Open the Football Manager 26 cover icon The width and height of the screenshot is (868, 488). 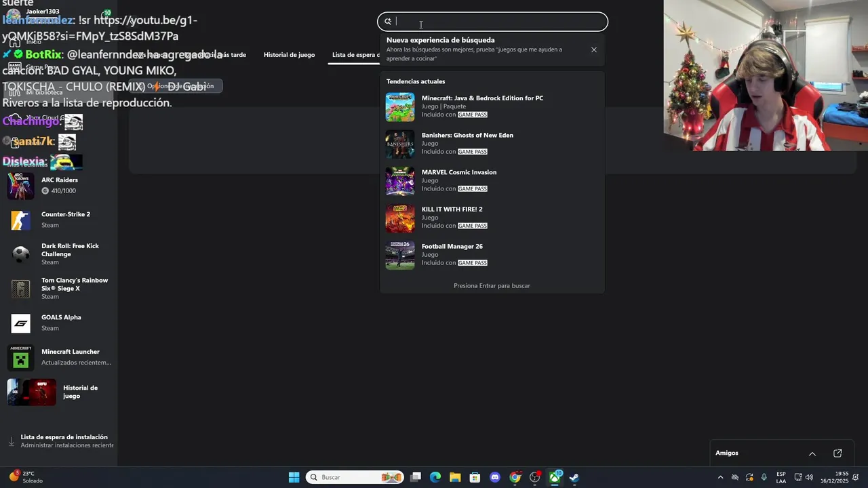[400, 256]
